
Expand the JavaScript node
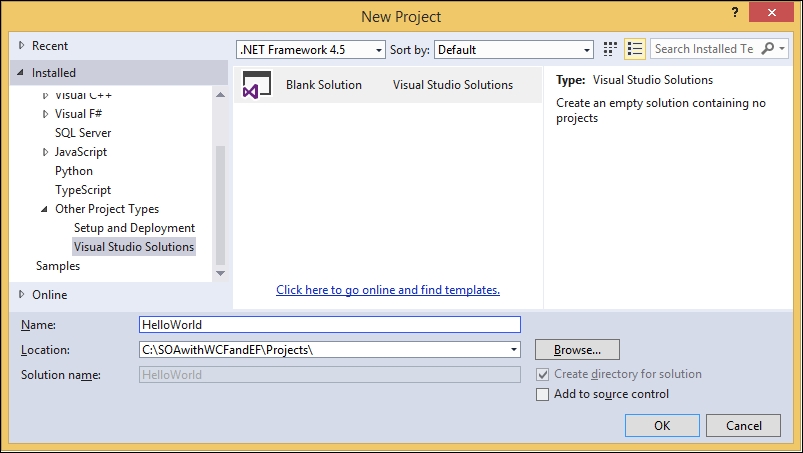coord(45,152)
